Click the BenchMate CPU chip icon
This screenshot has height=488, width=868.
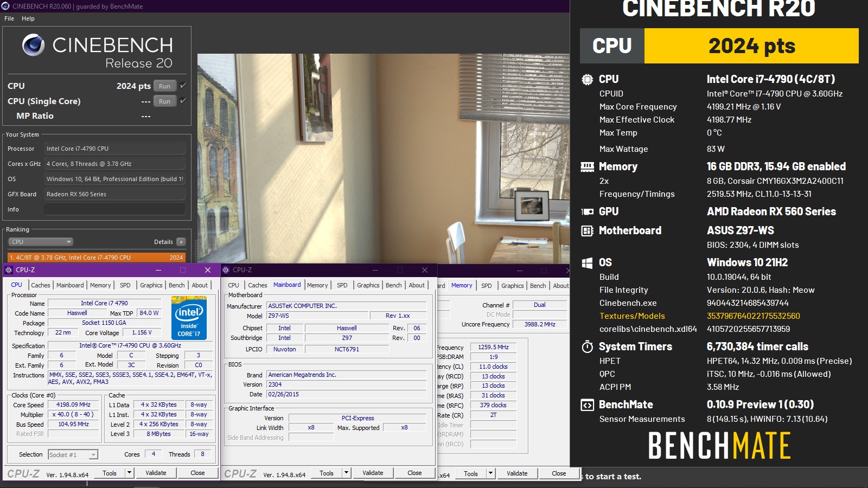pyautogui.click(x=587, y=80)
